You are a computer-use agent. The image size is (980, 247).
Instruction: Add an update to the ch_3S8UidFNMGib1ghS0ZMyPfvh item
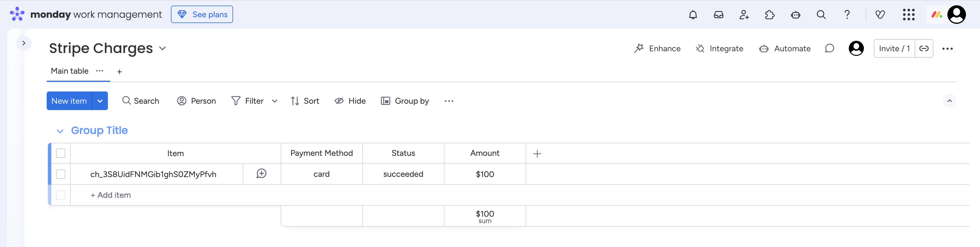[x=261, y=174]
